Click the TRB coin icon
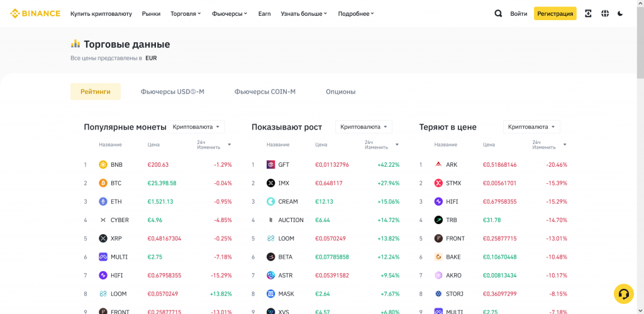This screenshot has height=314, width=644. [x=438, y=220]
